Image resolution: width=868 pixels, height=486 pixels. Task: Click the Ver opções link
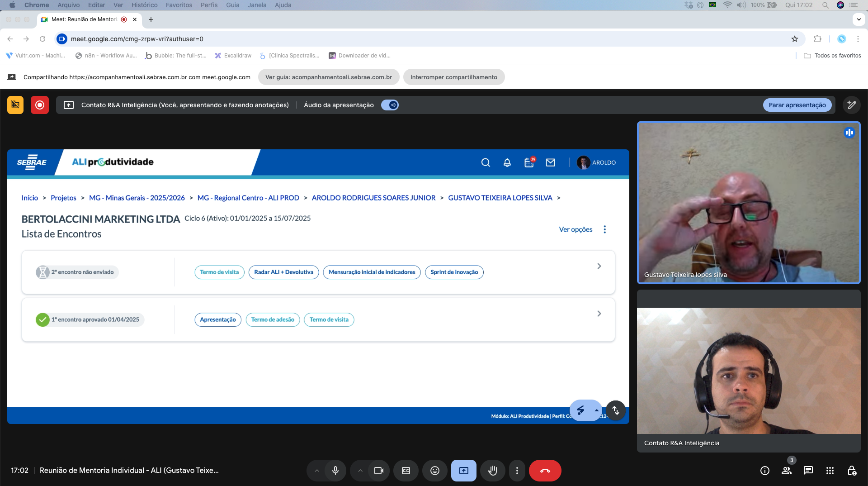click(576, 229)
